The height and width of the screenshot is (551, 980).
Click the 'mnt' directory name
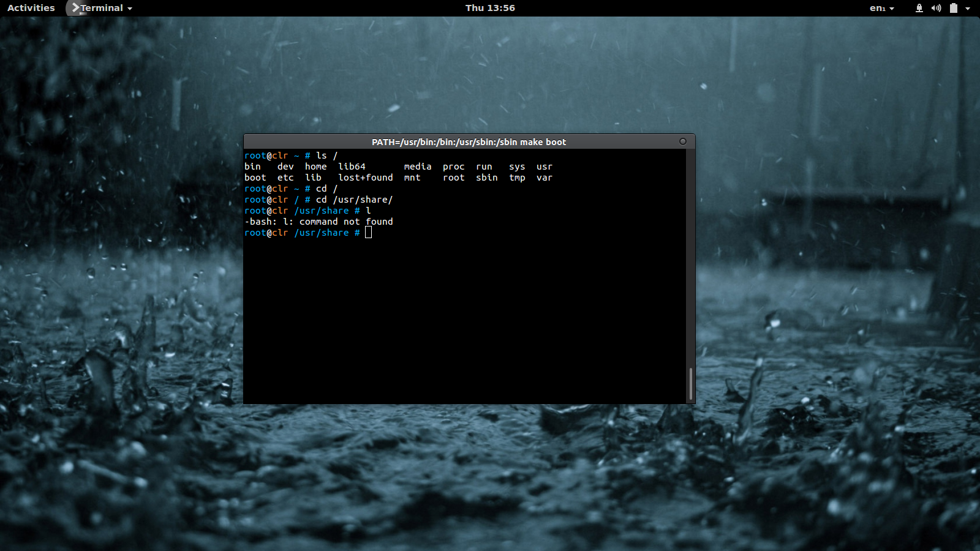pos(412,178)
